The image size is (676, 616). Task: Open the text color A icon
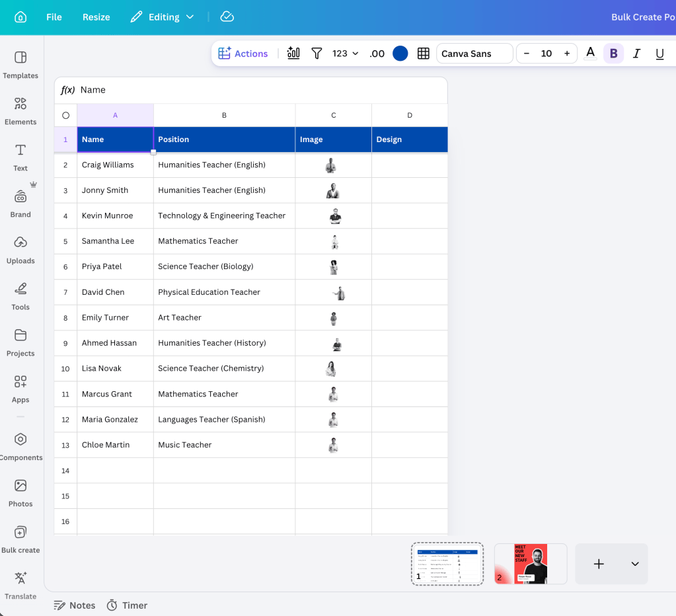coord(590,53)
